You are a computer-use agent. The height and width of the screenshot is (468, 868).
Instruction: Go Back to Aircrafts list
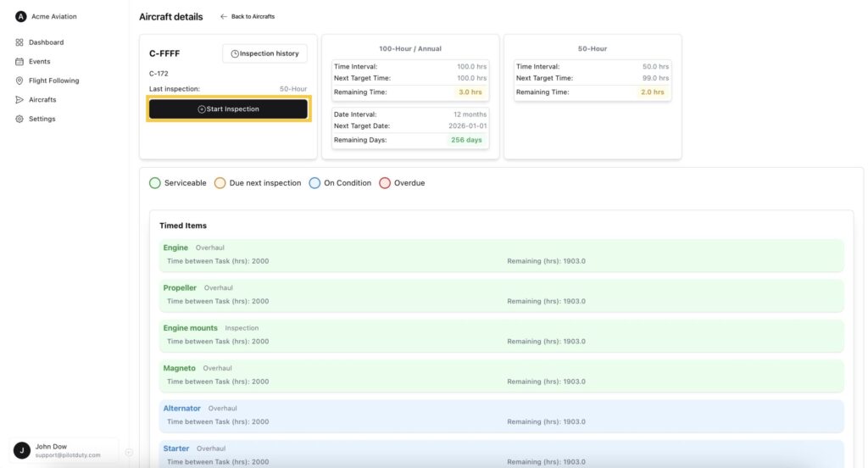(x=253, y=17)
